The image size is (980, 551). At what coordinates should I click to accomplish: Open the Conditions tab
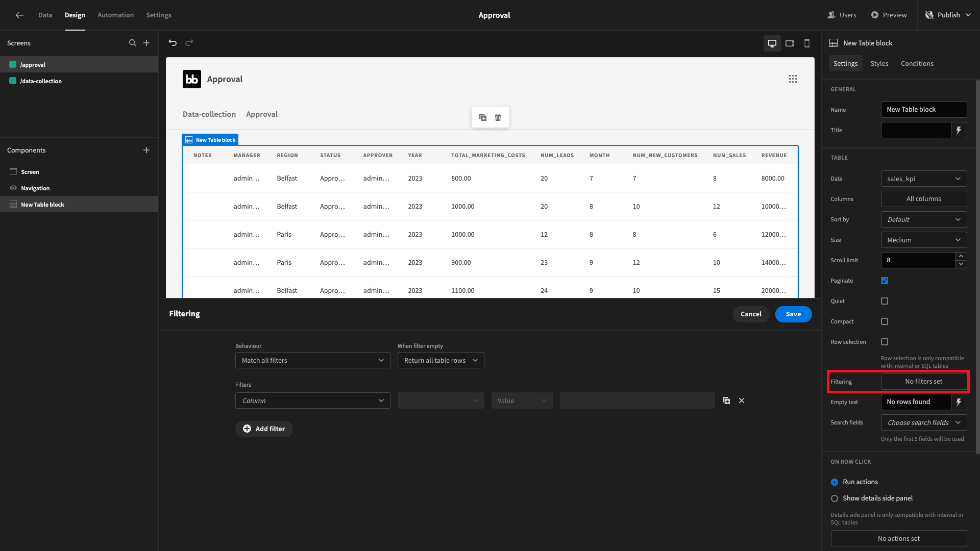tap(917, 64)
